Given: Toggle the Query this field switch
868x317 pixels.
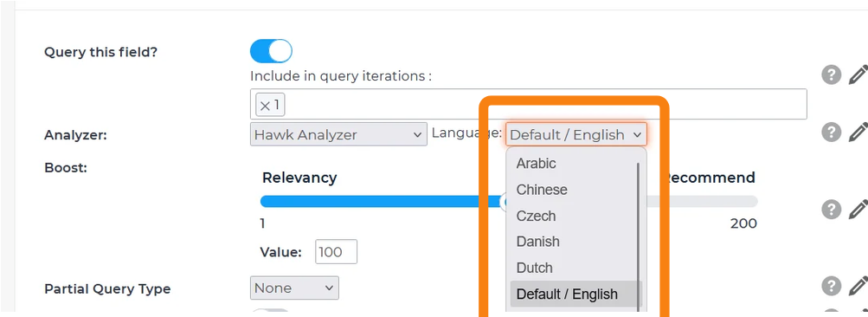Looking at the screenshot, I should point(271,52).
